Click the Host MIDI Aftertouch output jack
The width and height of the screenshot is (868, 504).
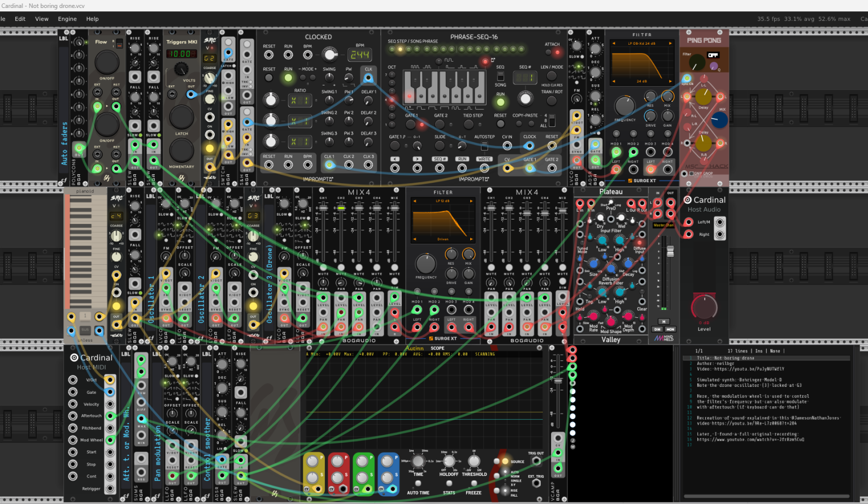pyautogui.click(x=110, y=416)
